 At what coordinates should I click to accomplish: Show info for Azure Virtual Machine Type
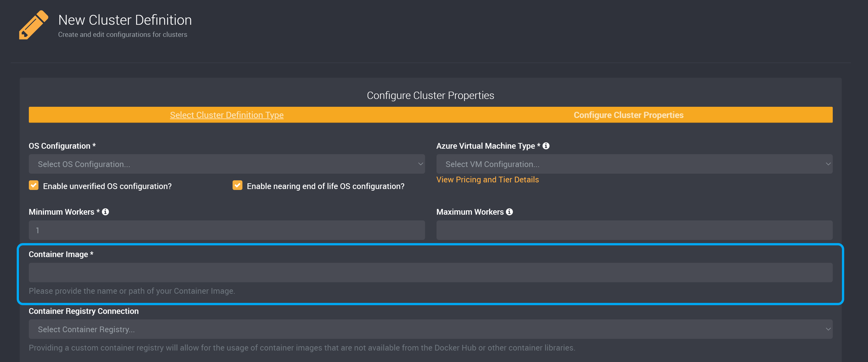coord(546,146)
